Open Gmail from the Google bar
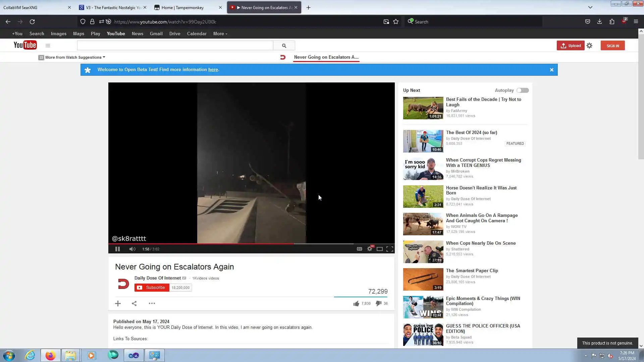The width and height of the screenshot is (644, 362). pos(156,34)
